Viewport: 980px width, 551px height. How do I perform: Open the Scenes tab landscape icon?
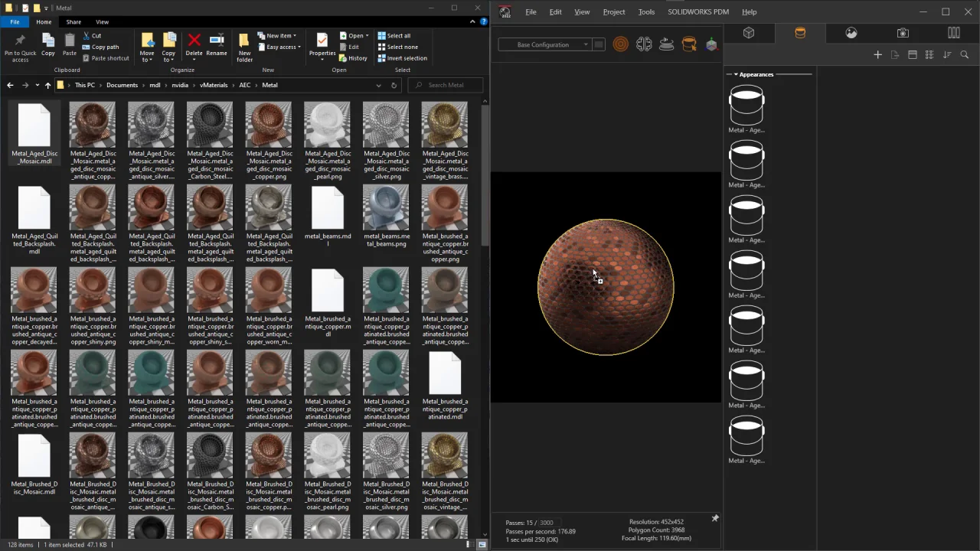(851, 33)
